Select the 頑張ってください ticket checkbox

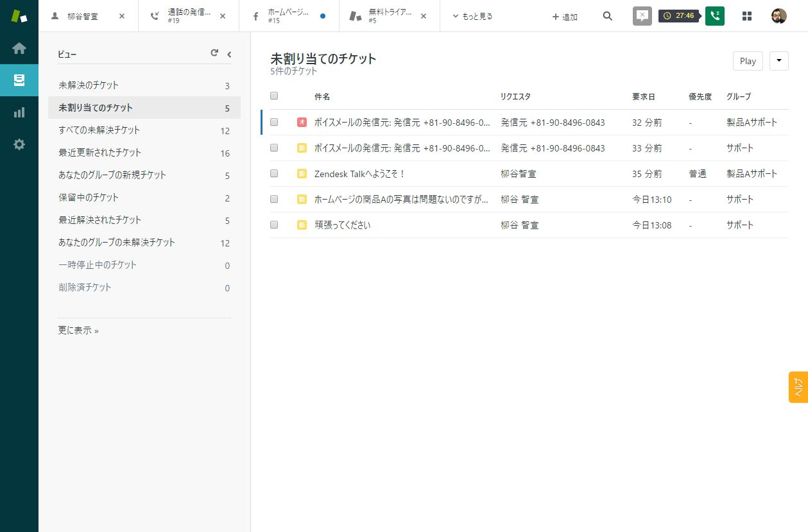point(274,225)
